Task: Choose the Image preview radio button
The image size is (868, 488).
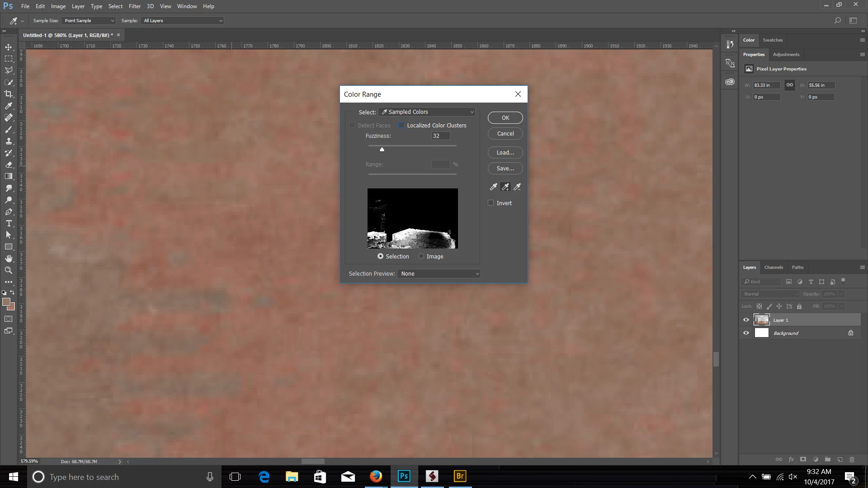Action: click(x=421, y=256)
